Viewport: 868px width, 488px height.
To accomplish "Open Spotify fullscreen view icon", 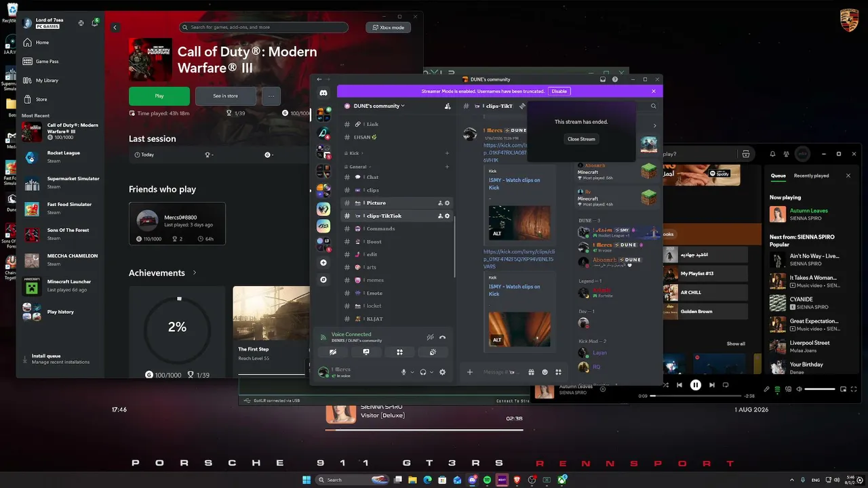I will click(854, 389).
